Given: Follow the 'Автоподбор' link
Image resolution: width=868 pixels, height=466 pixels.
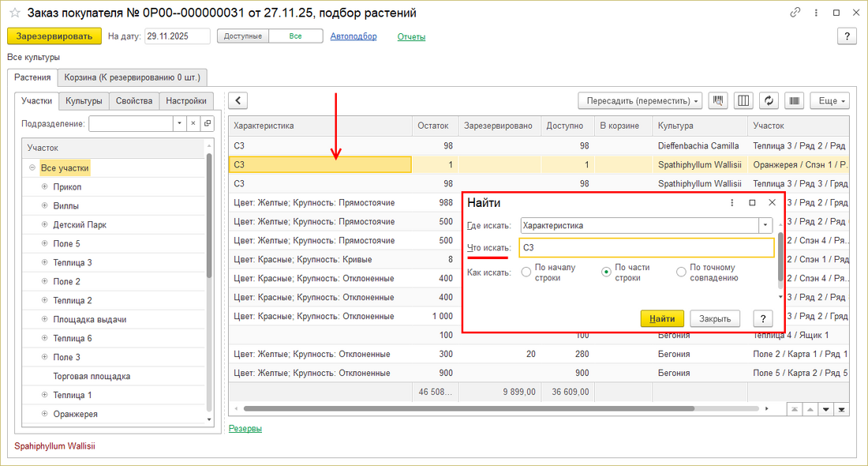Looking at the screenshot, I should coord(353,36).
